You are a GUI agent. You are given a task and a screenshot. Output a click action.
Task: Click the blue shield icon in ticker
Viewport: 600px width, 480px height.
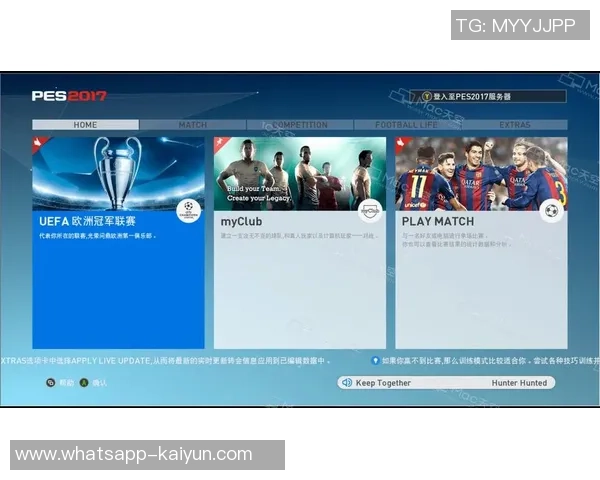pyautogui.click(x=375, y=360)
